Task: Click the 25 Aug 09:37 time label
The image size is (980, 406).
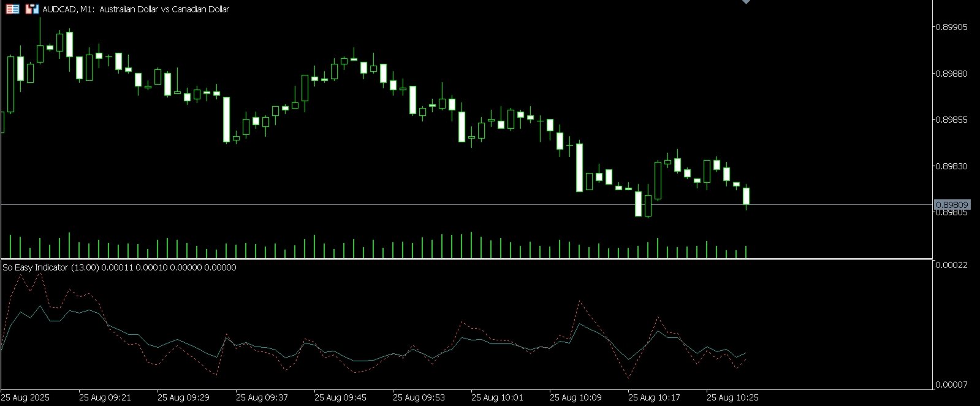Action: coord(262,397)
